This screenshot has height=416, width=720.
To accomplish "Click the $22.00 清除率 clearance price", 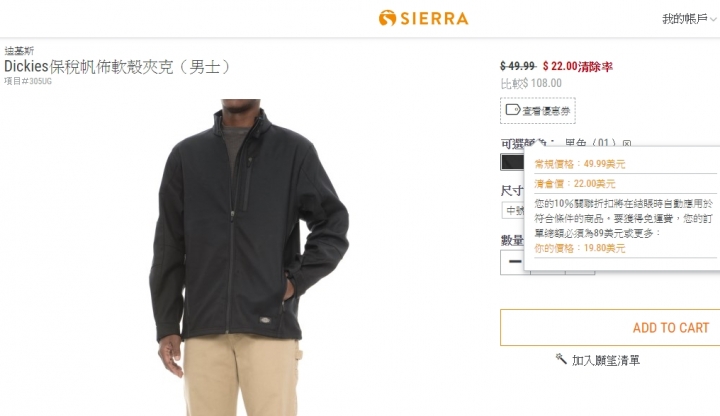I will tap(578, 67).
